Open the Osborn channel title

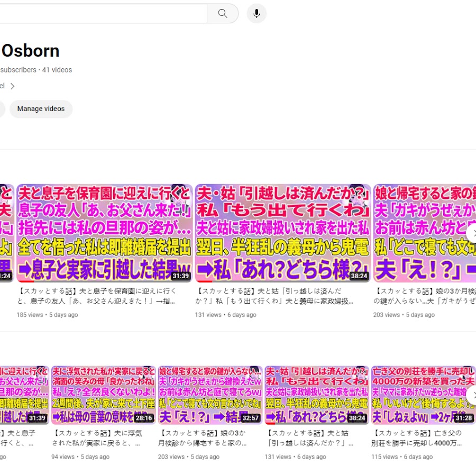(x=30, y=51)
